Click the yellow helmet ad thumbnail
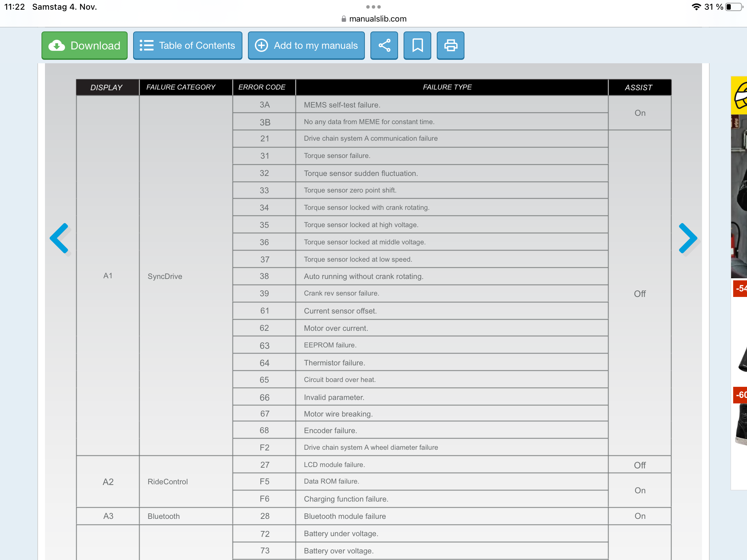The image size is (747, 560). [x=739, y=96]
